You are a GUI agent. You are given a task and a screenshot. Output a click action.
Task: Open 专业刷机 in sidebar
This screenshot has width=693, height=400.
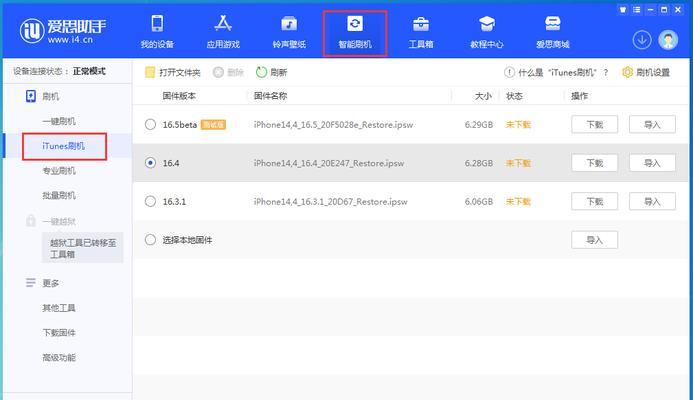59,171
